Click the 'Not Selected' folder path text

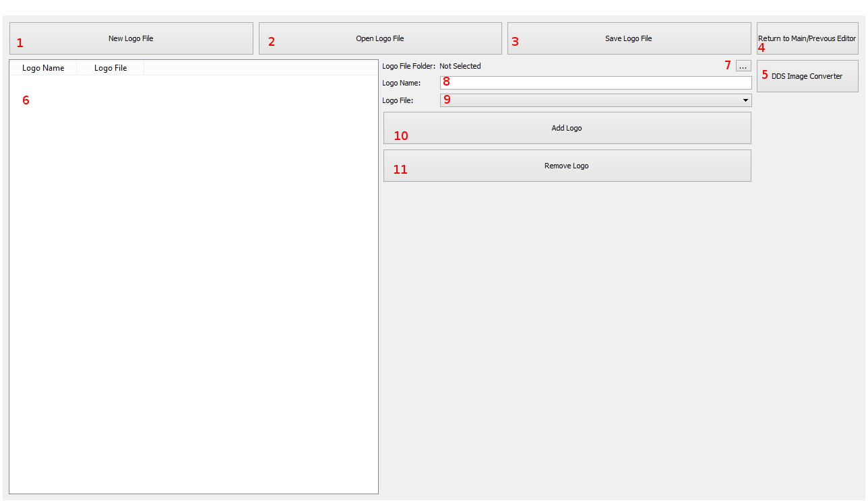[460, 66]
